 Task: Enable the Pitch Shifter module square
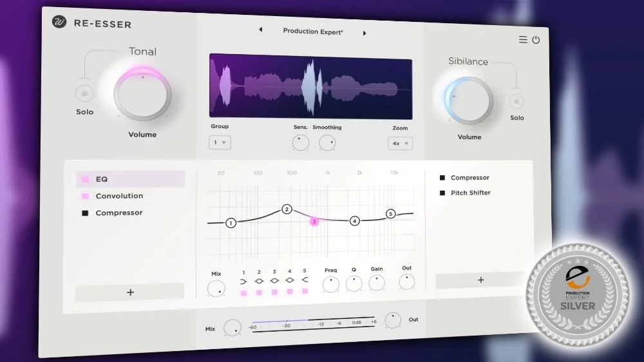pyautogui.click(x=442, y=193)
